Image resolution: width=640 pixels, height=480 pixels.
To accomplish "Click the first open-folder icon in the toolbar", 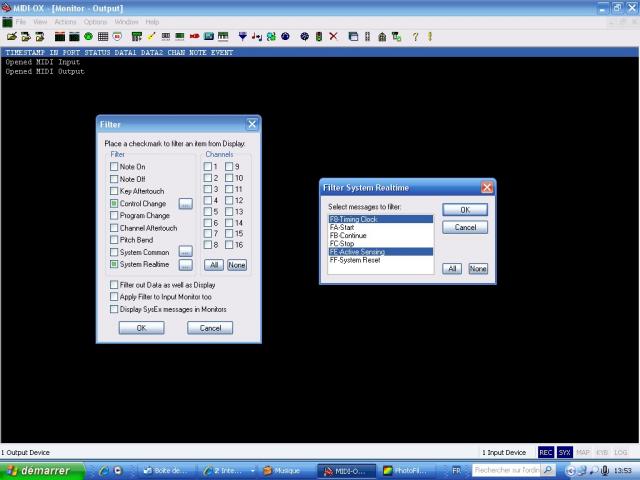I will coord(12,37).
